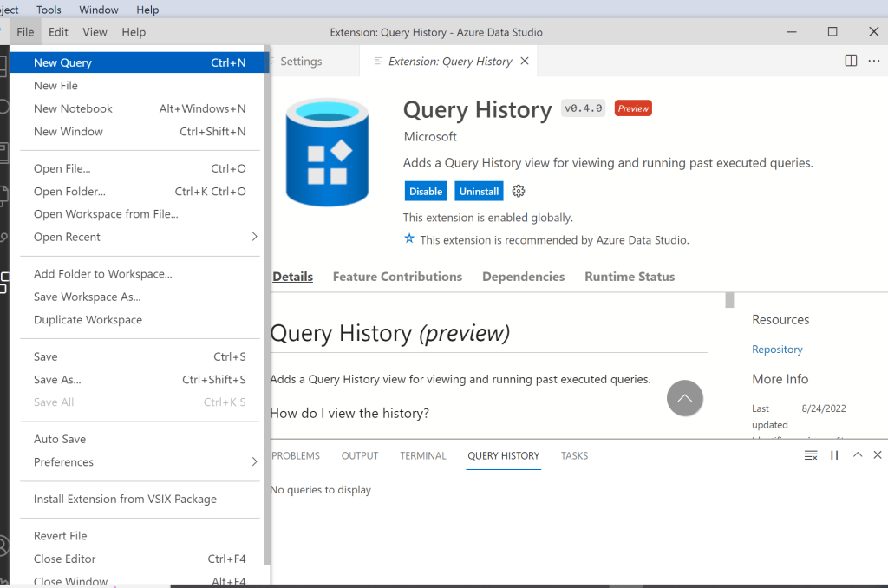Disable the Query History extension
This screenshot has width=888, height=588.
(426, 192)
